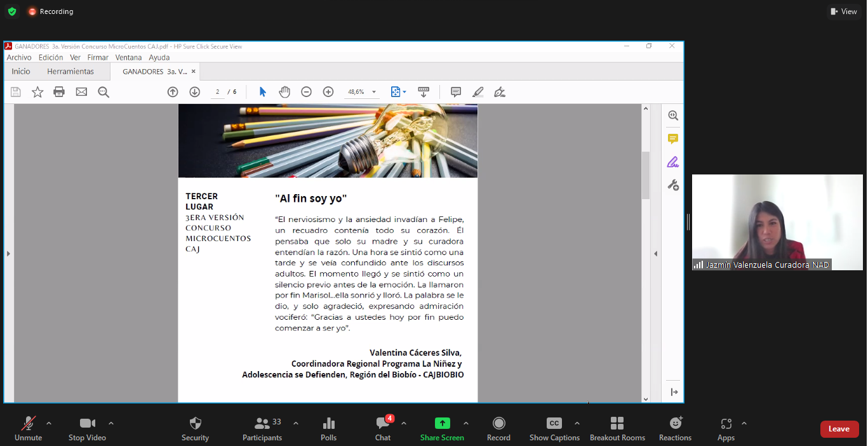Go to next page with down arrow
The width and height of the screenshot is (868, 446).
[195, 92]
